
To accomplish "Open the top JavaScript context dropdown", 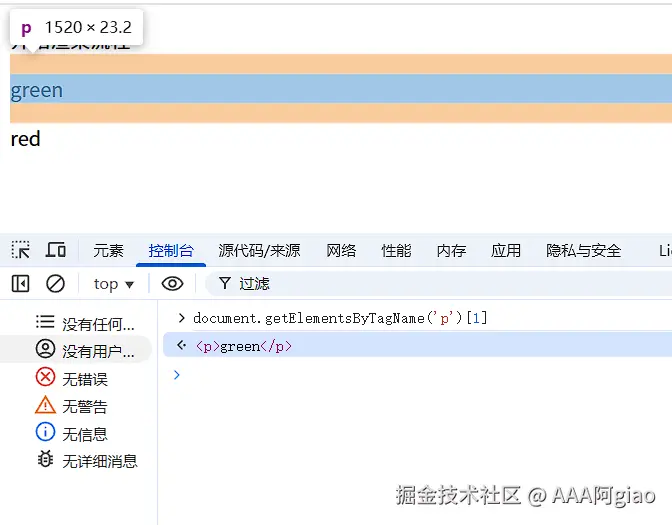I will point(114,284).
